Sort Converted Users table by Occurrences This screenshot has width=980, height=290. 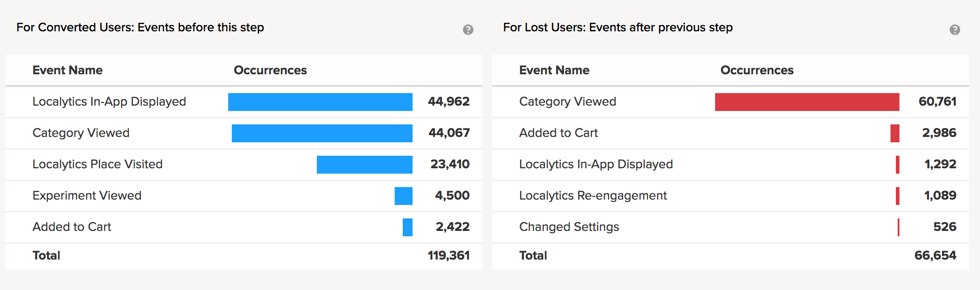[270, 70]
